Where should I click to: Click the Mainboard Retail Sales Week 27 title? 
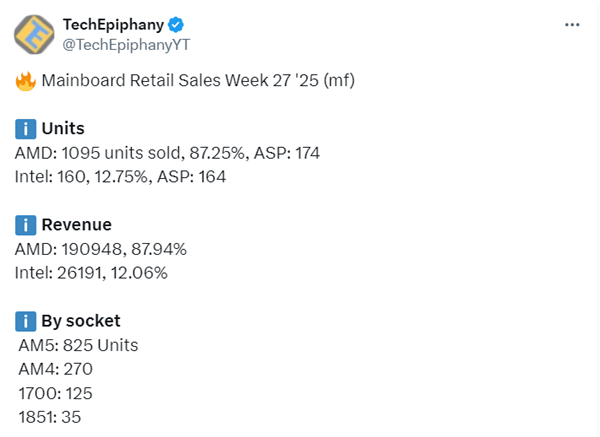point(192,83)
